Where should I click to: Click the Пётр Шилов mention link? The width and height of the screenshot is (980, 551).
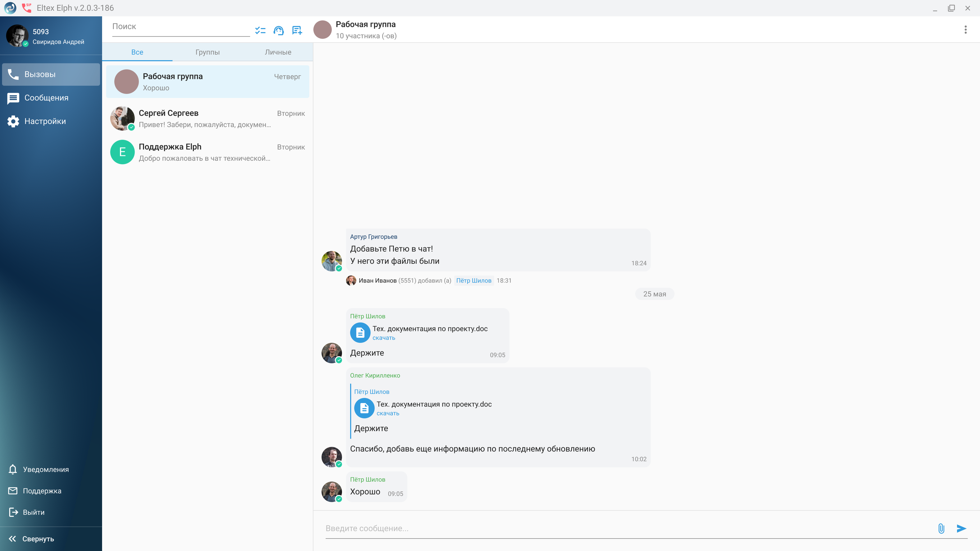(x=474, y=281)
